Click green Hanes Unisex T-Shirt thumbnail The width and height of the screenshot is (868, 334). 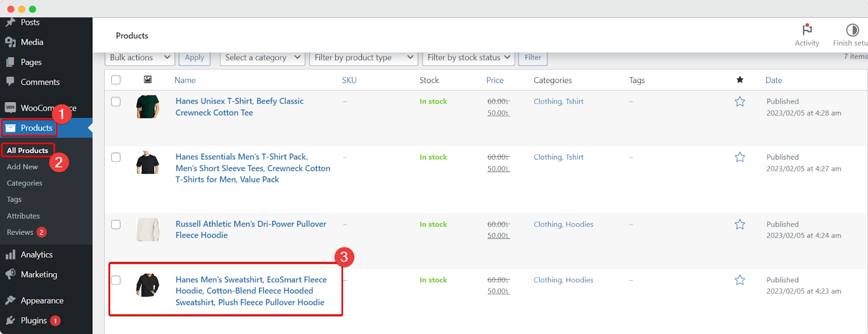pyautogui.click(x=148, y=106)
